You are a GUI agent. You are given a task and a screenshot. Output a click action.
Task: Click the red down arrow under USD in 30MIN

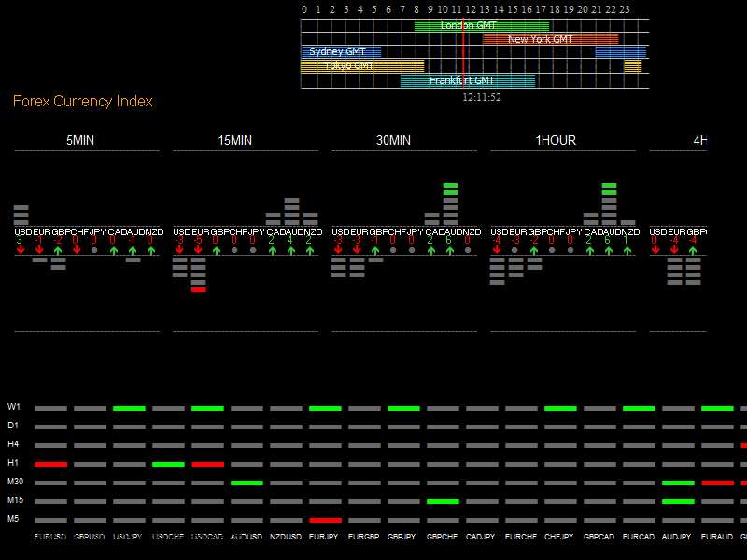[x=338, y=250]
